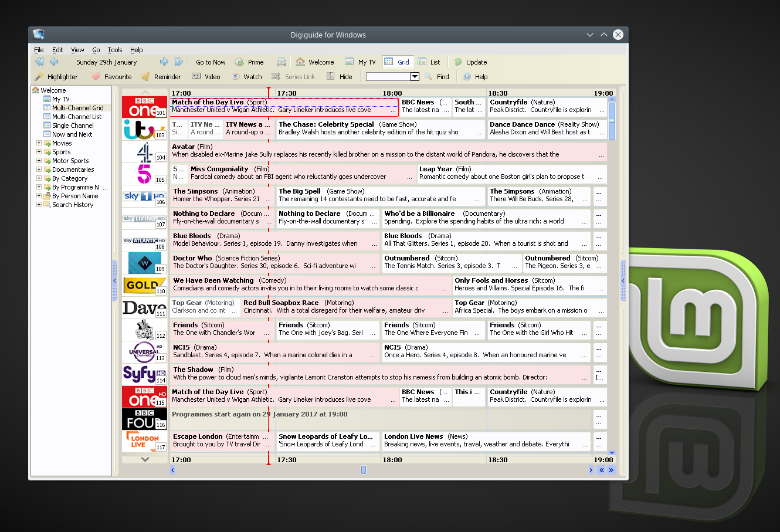
Task: Expand the Documentaries category
Action: (x=38, y=169)
